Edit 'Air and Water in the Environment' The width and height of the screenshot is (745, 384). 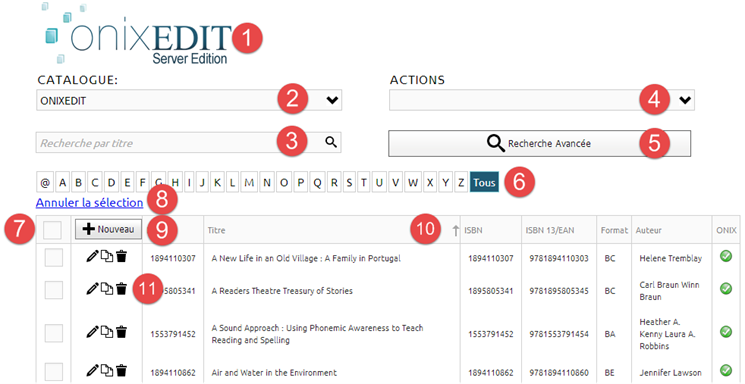click(x=92, y=370)
